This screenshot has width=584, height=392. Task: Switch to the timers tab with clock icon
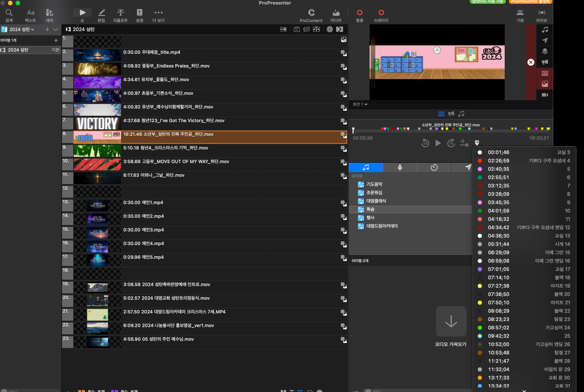point(434,167)
